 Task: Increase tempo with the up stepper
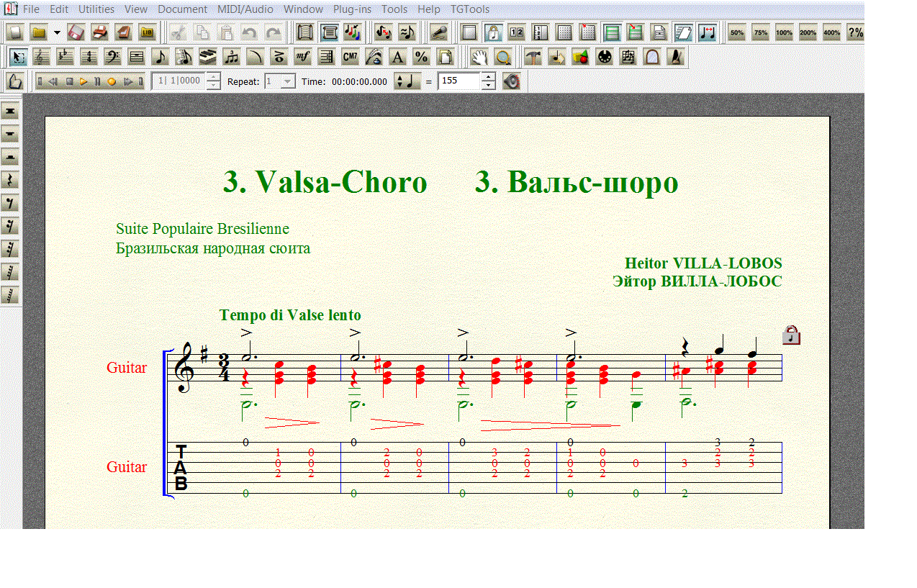(x=489, y=77)
